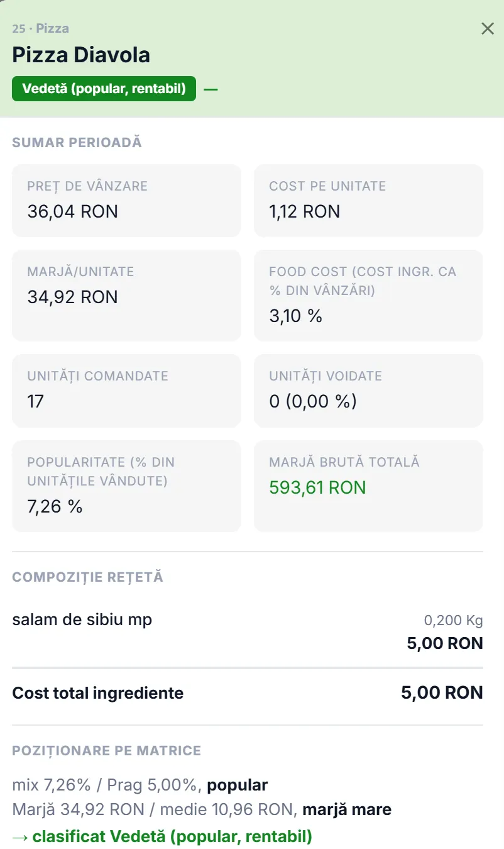The image size is (504, 849).
Task: Close the Pizza Diavola detail panel
Action: click(488, 28)
